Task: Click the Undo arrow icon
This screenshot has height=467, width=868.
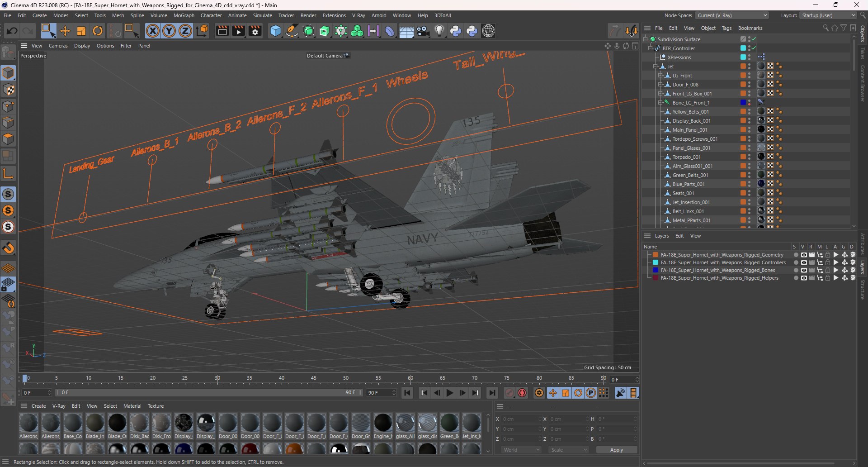Action: click(x=12, y=31)
